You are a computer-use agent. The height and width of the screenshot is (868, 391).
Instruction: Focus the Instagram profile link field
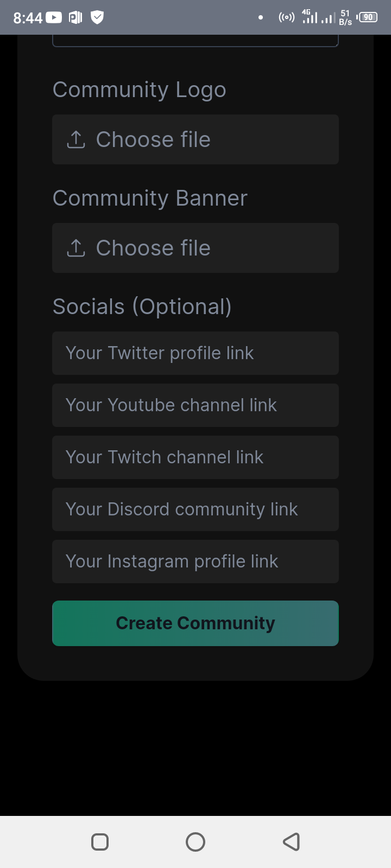(195, 561)
